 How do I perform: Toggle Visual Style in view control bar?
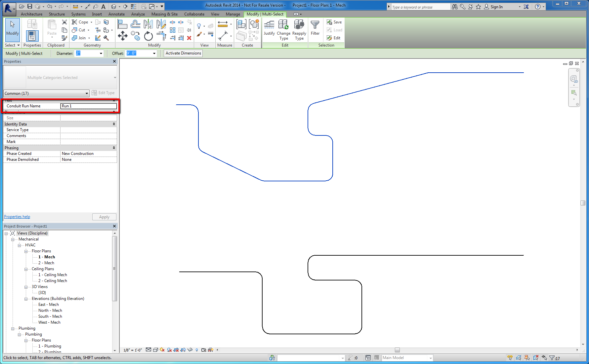155,350
